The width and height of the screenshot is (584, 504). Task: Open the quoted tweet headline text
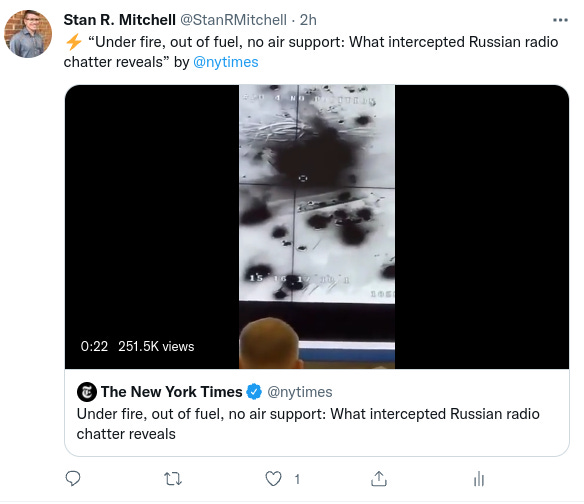pyautogui.click(x=308, y=424)
